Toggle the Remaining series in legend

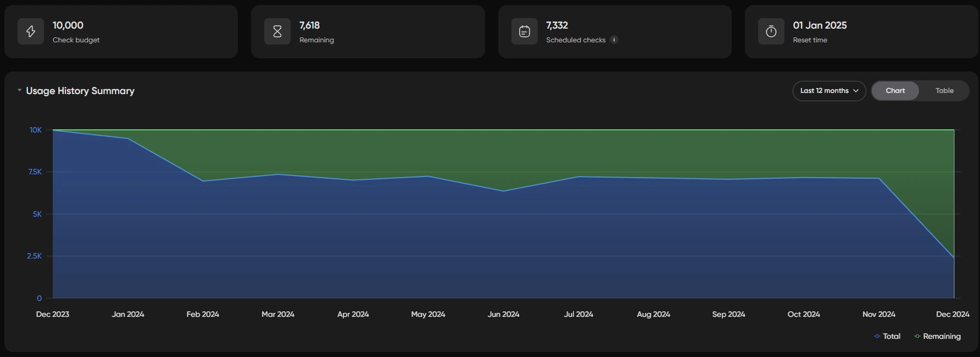coord(937,336)
